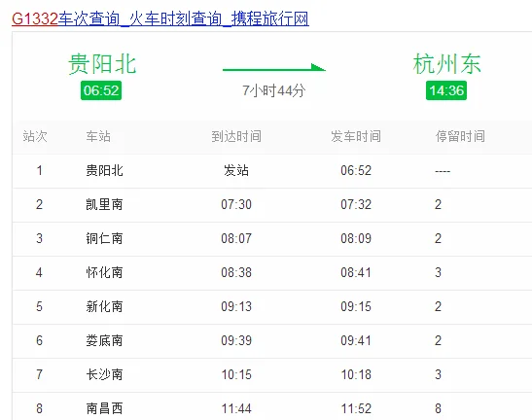
Task: Click departure time 09:15 for 新化南
Action: click(356, 306)
